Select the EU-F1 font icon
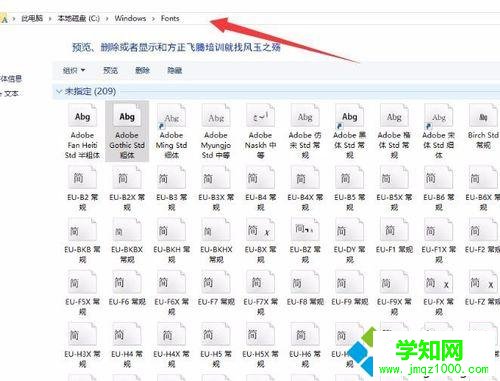The height and width of the screenshot is (381, 500). click(x=394, y=230)
